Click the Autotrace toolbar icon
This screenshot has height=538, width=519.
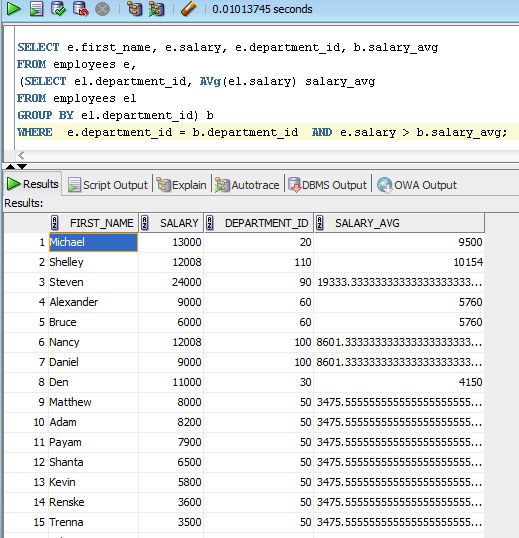click(156, 9)
